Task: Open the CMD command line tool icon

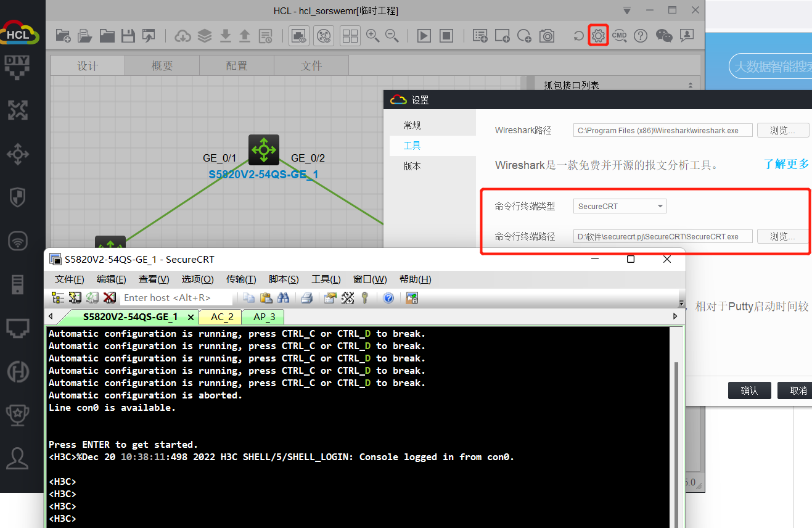Action: [619, 36]
